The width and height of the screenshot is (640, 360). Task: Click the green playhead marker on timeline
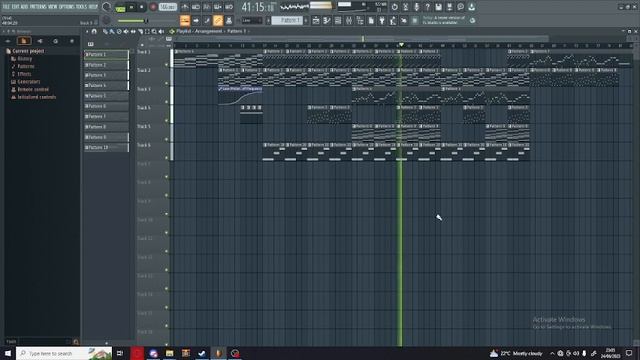[401, 44]
